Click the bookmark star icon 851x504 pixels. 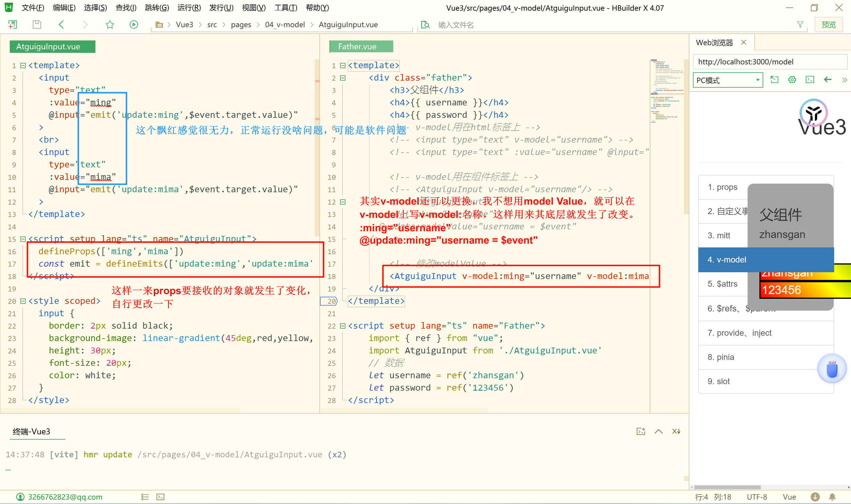point(110,25)
